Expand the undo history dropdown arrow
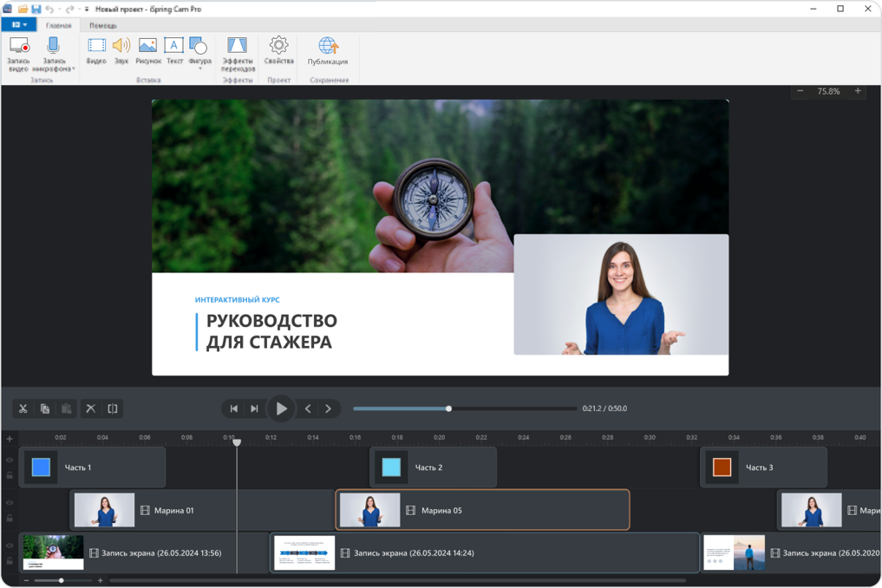Viewport: 882px width, 588px height. [59, 9]
